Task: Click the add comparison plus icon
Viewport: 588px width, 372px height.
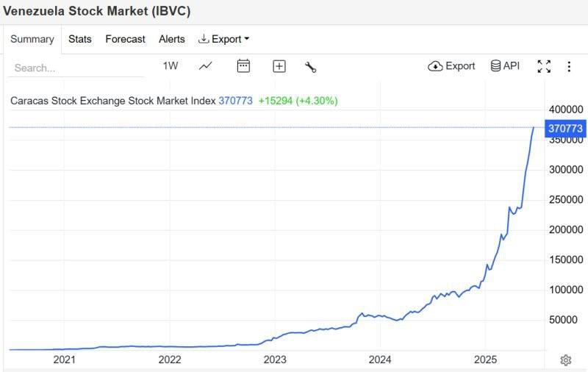Action: coord(279,66)
